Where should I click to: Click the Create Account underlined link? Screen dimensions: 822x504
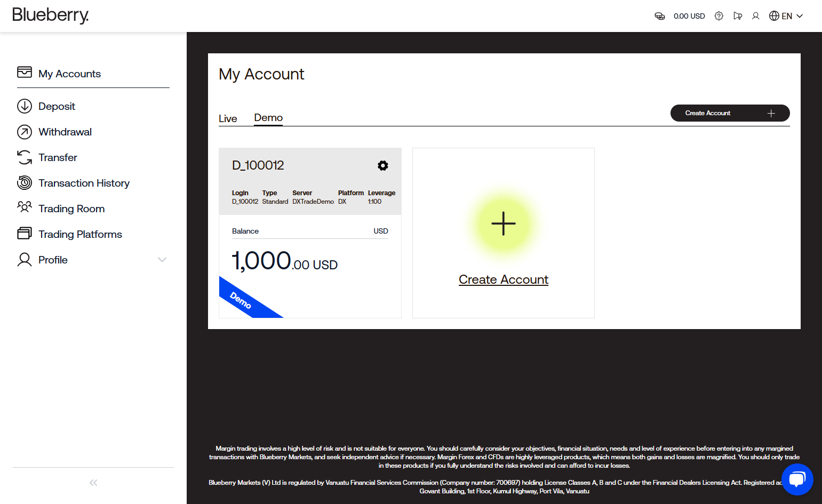(504, 279)
